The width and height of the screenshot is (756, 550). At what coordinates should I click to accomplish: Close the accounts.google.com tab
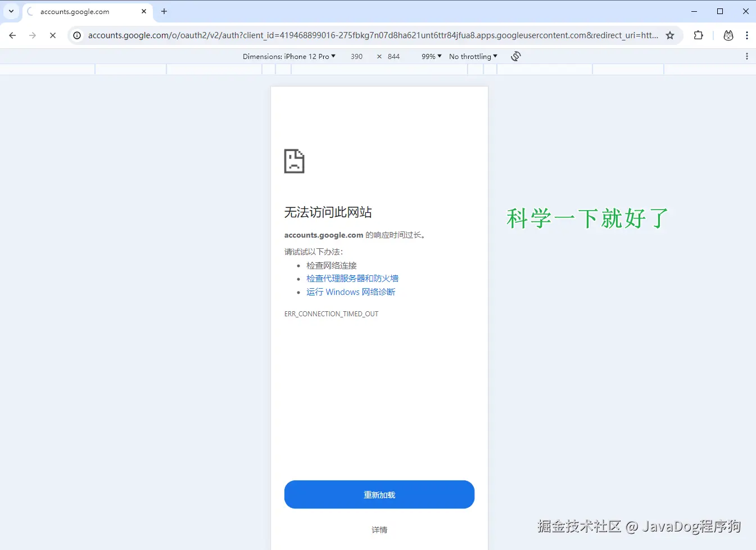pos(144,11)
